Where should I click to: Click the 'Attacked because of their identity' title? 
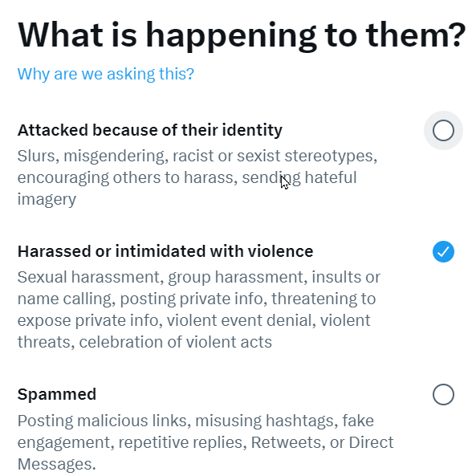(150, 131)
